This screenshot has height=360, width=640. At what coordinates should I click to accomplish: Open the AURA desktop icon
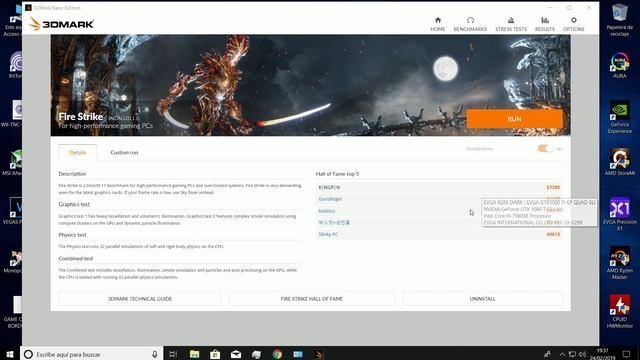point(620,64)
